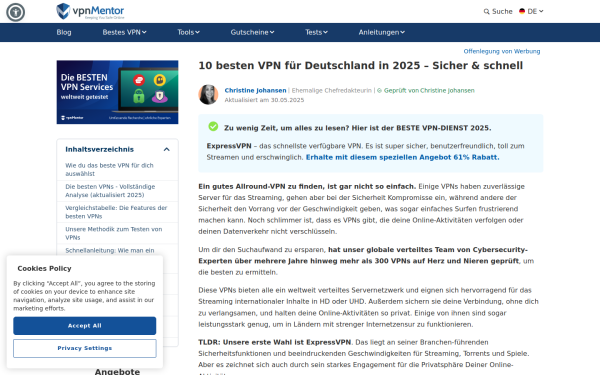This screenshot has height=375, width=600.
Task: Click the Inhaltsverzeichnis heading
Action: pyautogui.click(x=99, y=149)
